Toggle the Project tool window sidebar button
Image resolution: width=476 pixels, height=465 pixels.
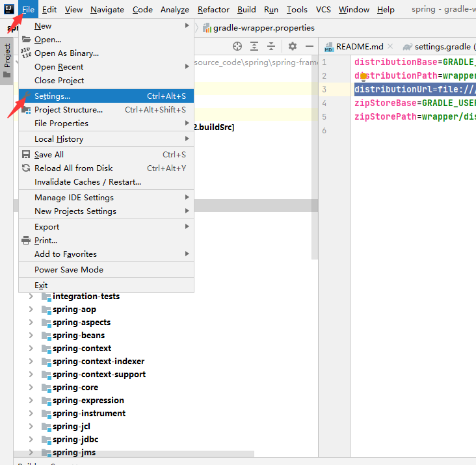pos(7,61)
